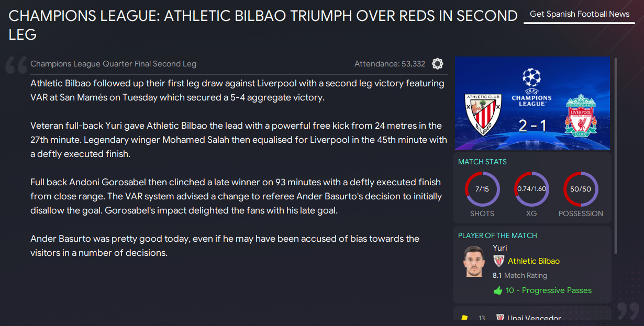Screen dimensions: 644x326
Task: Open the yellow Athletic Bilbao club link
Action: [534, 261]
